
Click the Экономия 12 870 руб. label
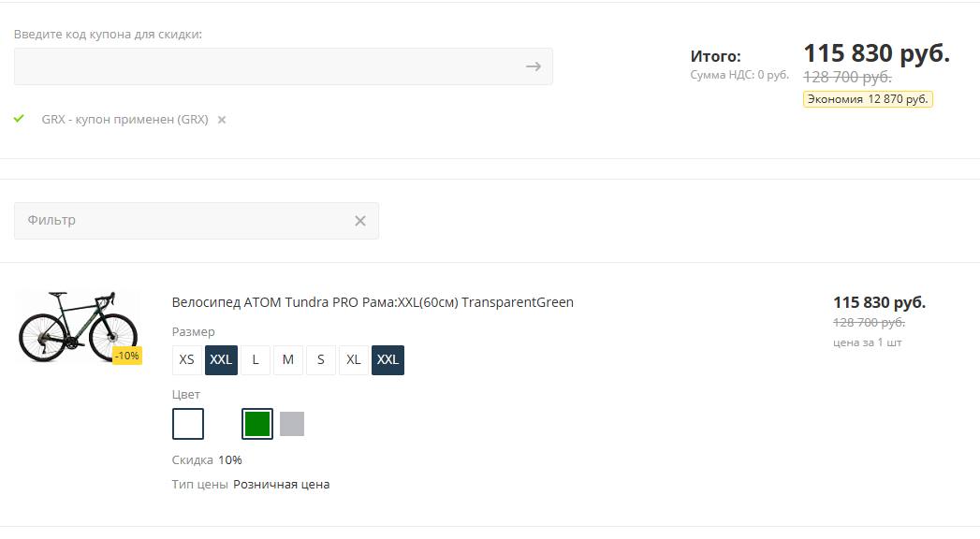click(868, 99)
